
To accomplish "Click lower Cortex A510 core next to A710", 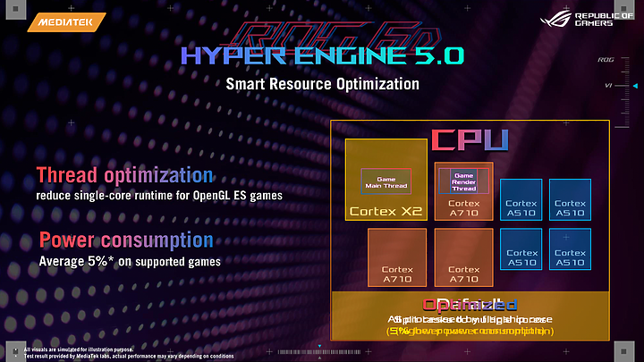I will [x=521, y=249].
